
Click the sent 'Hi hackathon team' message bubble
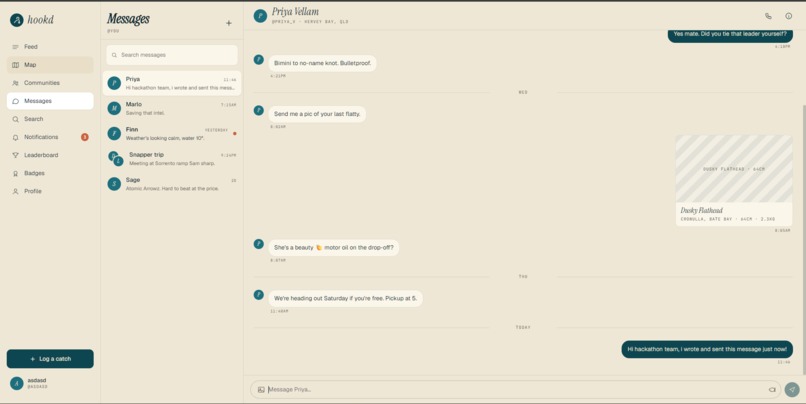tap(707, 349)
